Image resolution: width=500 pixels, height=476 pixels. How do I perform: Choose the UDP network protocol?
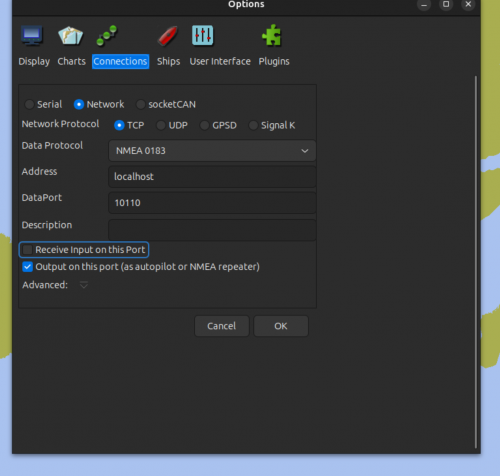tap(161, 125)
